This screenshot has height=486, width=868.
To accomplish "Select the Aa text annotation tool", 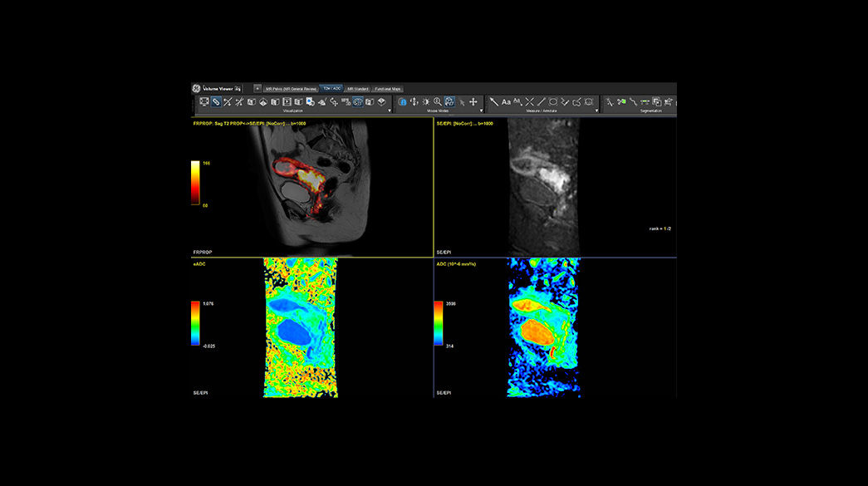I will coord(506,102).
